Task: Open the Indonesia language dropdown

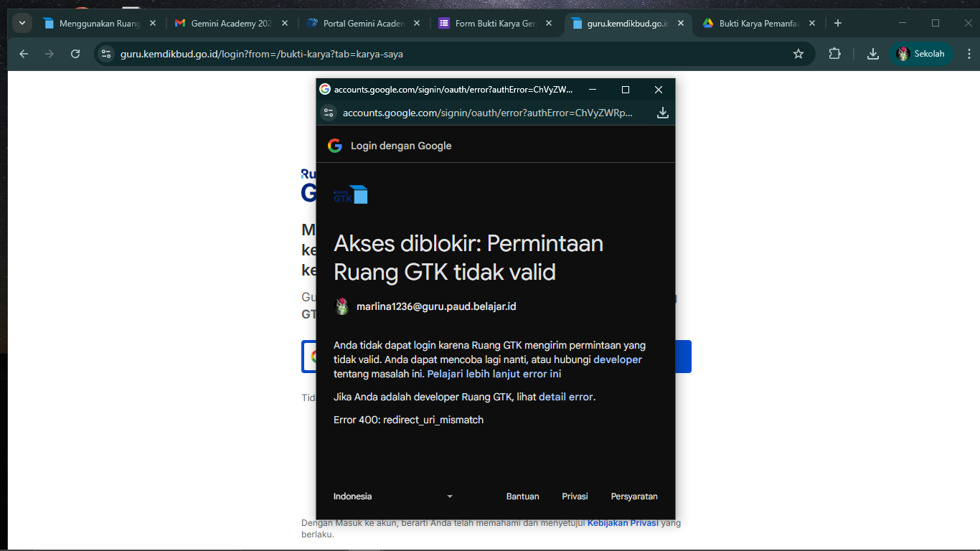Action: tap(393, 496)
